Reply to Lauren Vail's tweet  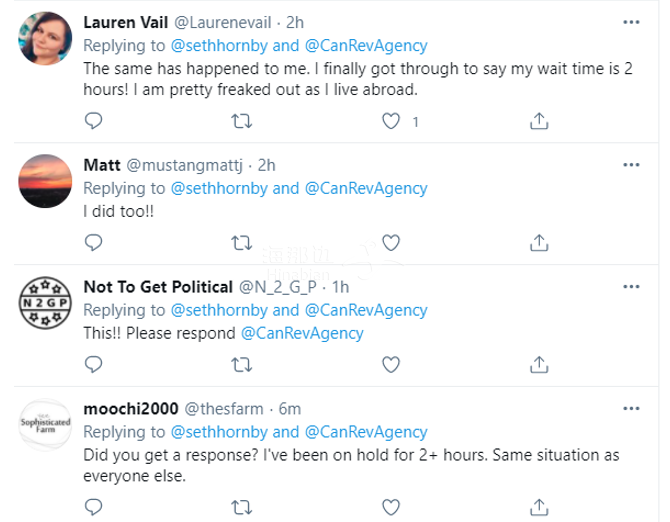pos(93,121)
